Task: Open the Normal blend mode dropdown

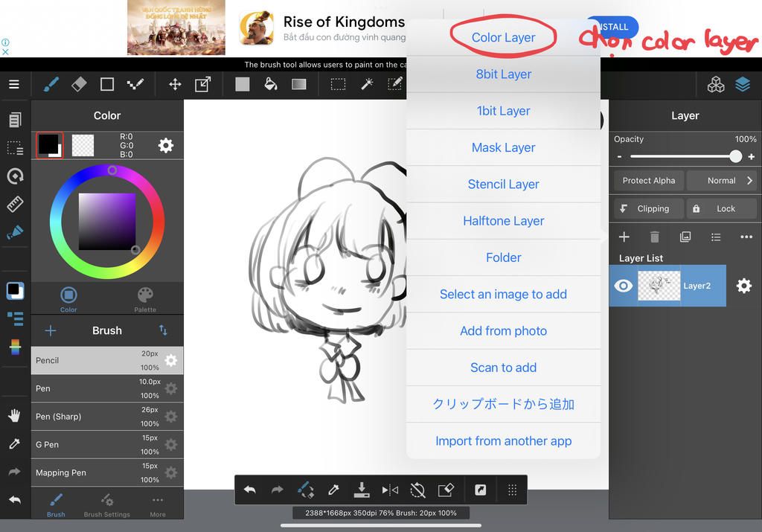Action: coord(722,180)
